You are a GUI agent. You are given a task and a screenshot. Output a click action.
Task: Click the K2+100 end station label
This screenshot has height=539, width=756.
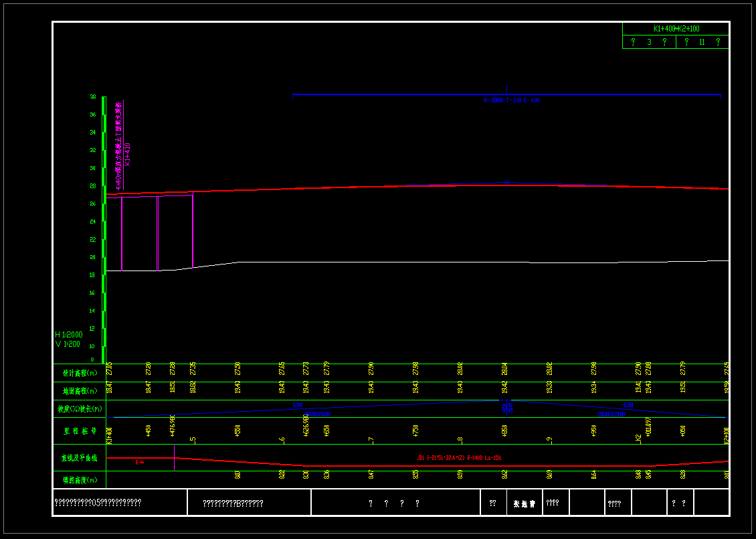[726, 435]
